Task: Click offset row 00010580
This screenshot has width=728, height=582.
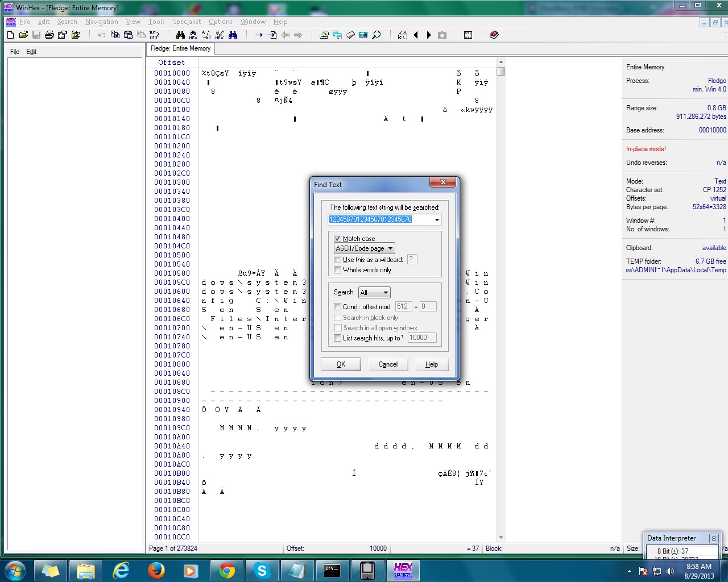Action: [172, 273]
